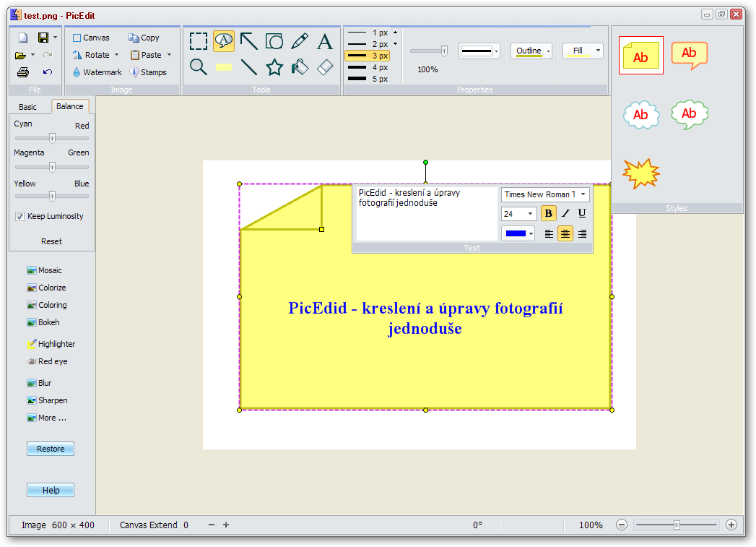Align text to the left

click(549, 234)
